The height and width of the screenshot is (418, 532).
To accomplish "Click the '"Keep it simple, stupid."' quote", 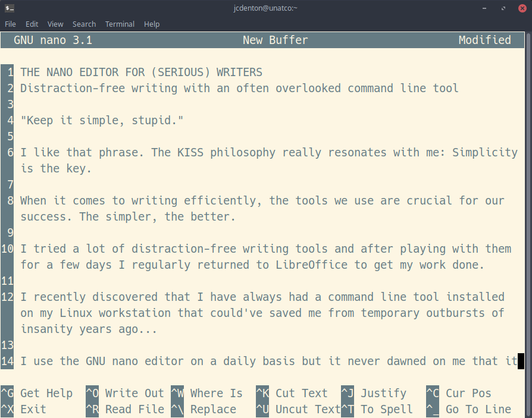I will coord(102,120).
